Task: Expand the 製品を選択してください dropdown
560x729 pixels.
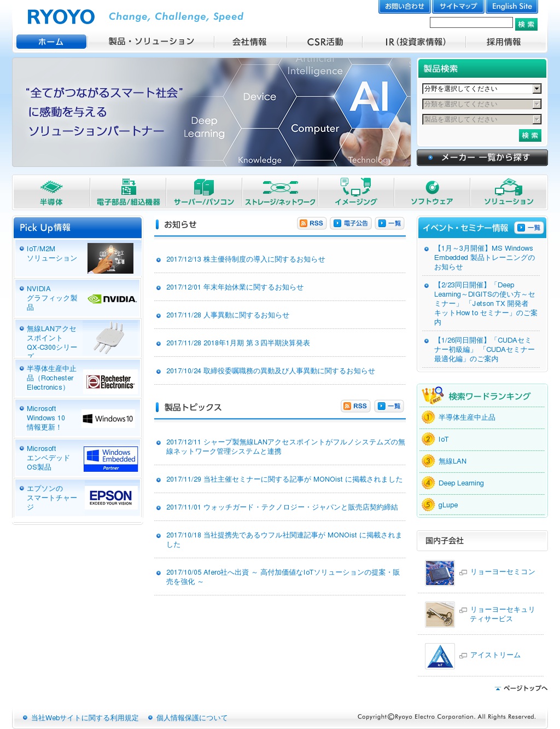Action: coord(482,119)
